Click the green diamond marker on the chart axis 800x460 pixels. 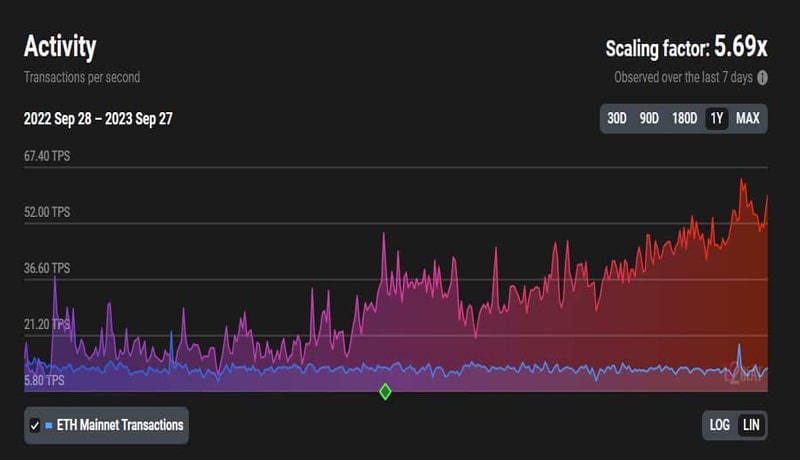click(x=385, y=392)
